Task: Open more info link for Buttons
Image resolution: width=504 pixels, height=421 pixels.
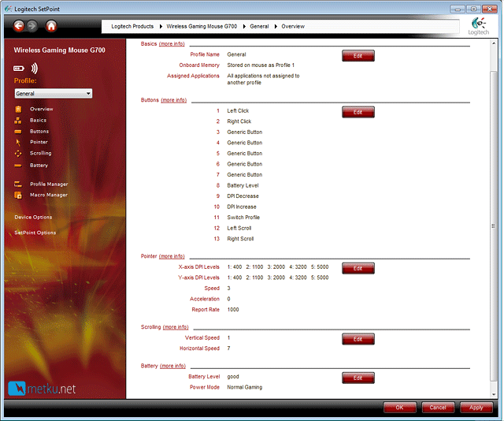Action: click(x=173, y=100)
